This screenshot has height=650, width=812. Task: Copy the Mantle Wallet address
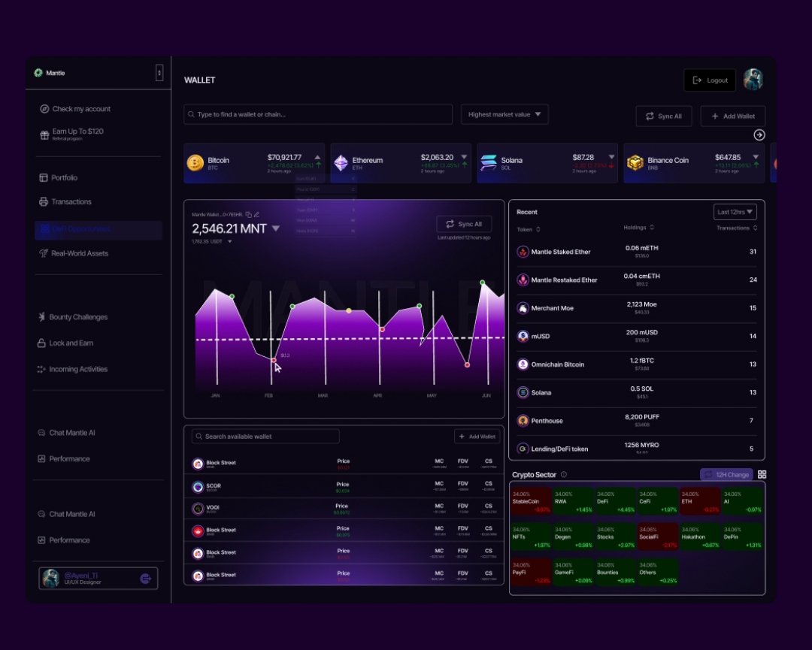pos(249,214)
